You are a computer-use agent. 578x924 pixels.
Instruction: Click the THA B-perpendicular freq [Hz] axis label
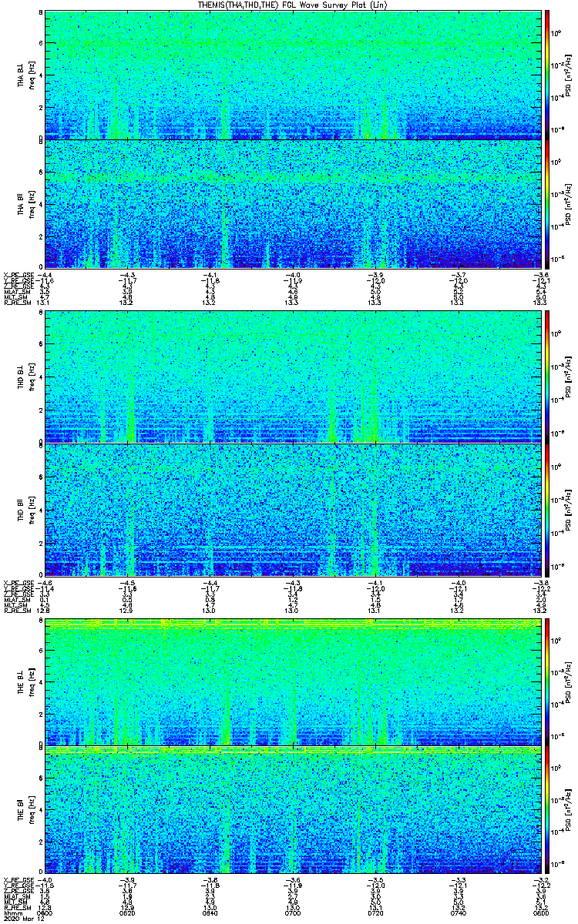point(32,75)
